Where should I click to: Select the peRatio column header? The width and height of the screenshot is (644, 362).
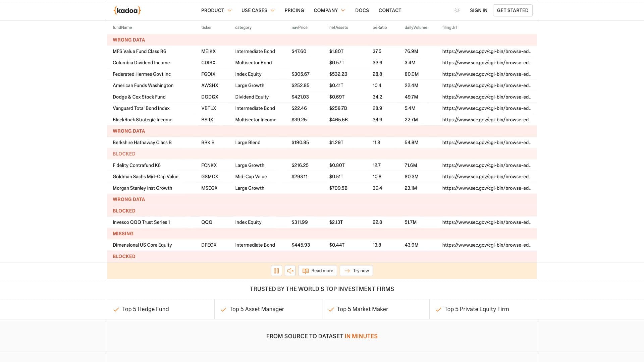click(x=380, y=27)
